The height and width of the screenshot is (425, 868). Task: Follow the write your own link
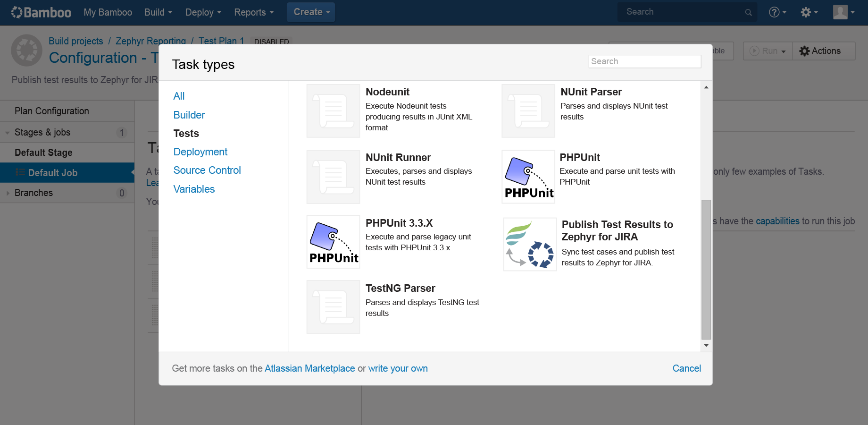(x=398, y=368)
